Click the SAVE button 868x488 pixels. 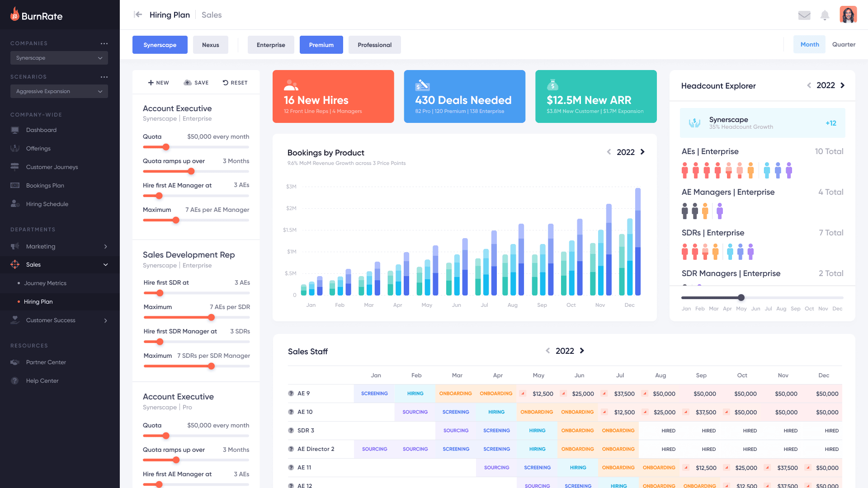[196, 83]
